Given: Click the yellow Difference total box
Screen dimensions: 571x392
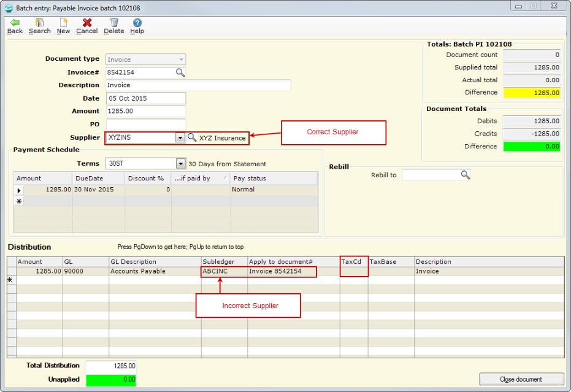Looking at the screenshot, I should point(532,93).
